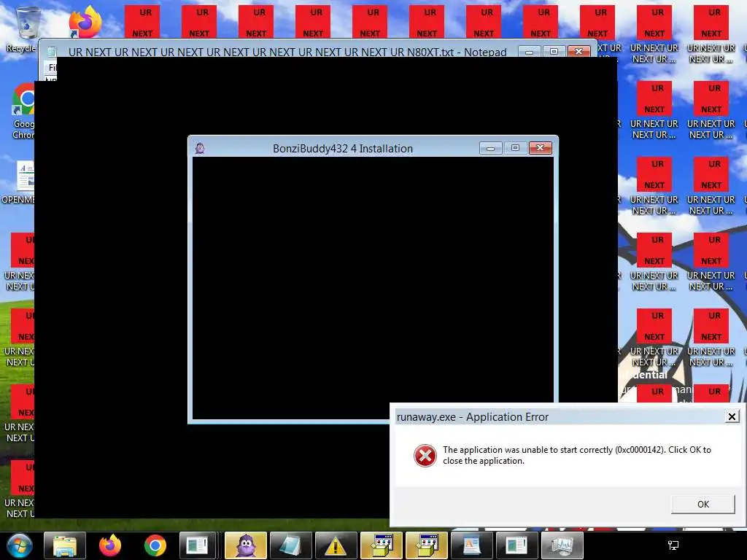Open File Explorer from the taskbar

65,545
